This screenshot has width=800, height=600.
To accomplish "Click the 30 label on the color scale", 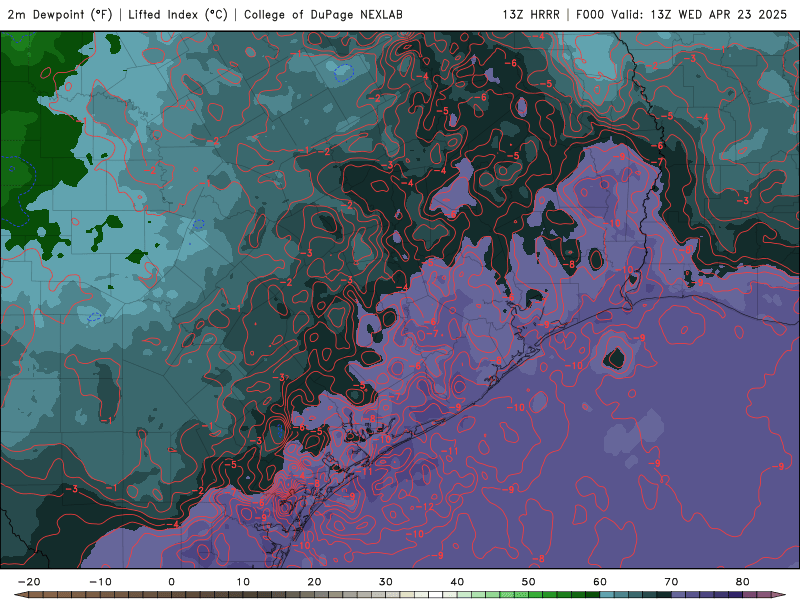I will tap(386, 582).
